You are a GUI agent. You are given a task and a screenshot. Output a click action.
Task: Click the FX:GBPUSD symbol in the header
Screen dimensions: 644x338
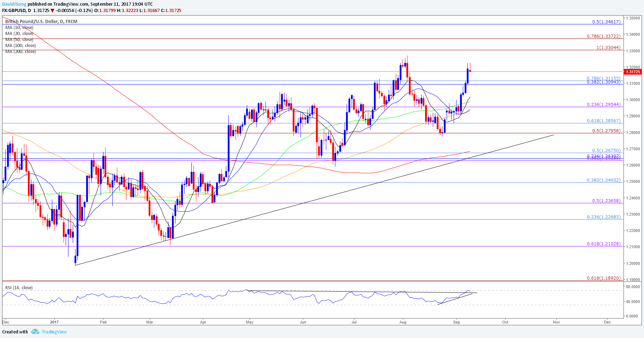coord(14,11)
